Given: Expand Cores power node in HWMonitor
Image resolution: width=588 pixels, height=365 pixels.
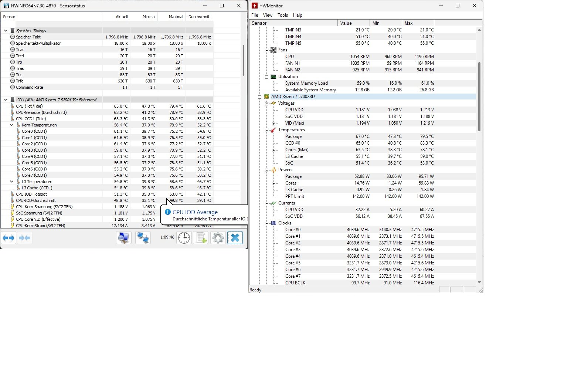Looking at the screenshot, I should click(x=273, y=183).
